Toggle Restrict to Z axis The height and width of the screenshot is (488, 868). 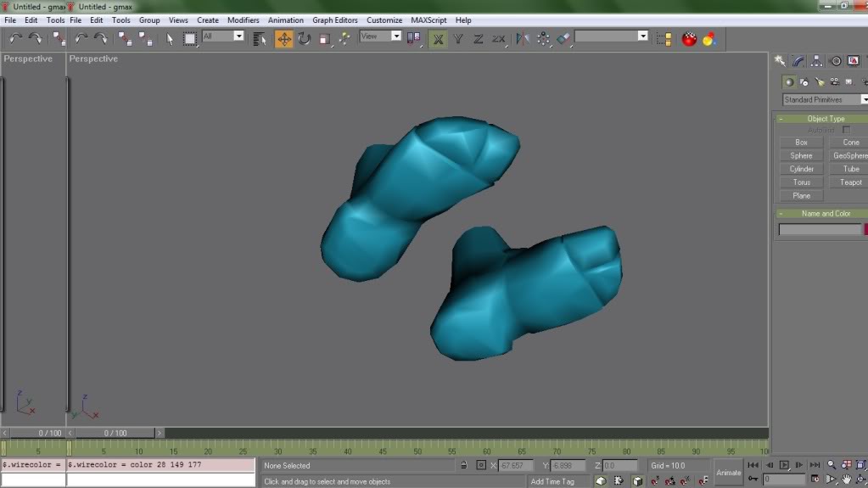pyautogui.click(x=478, y=39)
